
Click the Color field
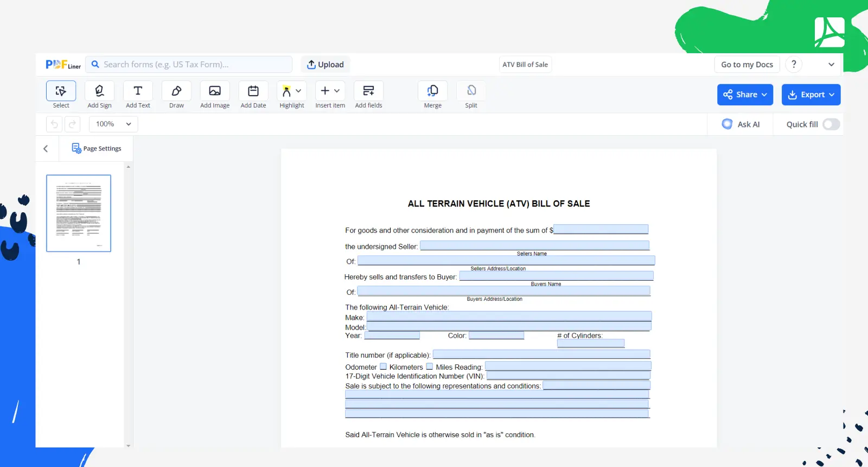click(x=496, y=336)
